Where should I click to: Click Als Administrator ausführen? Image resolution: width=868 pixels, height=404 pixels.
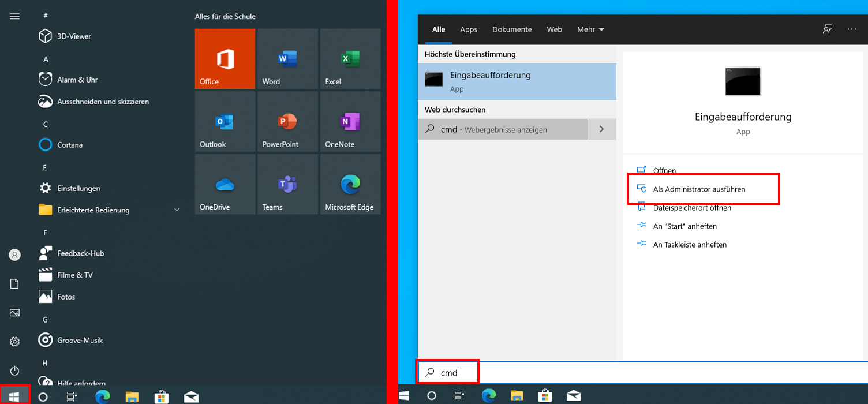(x=699, y=189)
